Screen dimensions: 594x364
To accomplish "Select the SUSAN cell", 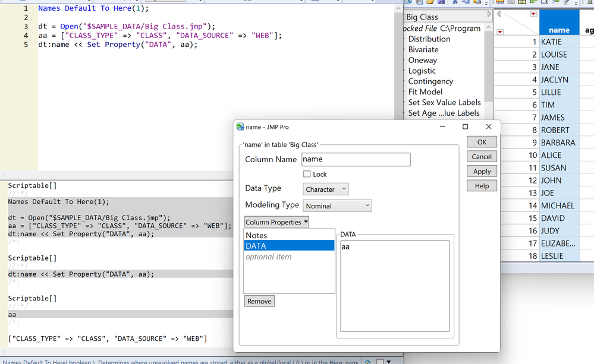I will [x=560, y=168].
